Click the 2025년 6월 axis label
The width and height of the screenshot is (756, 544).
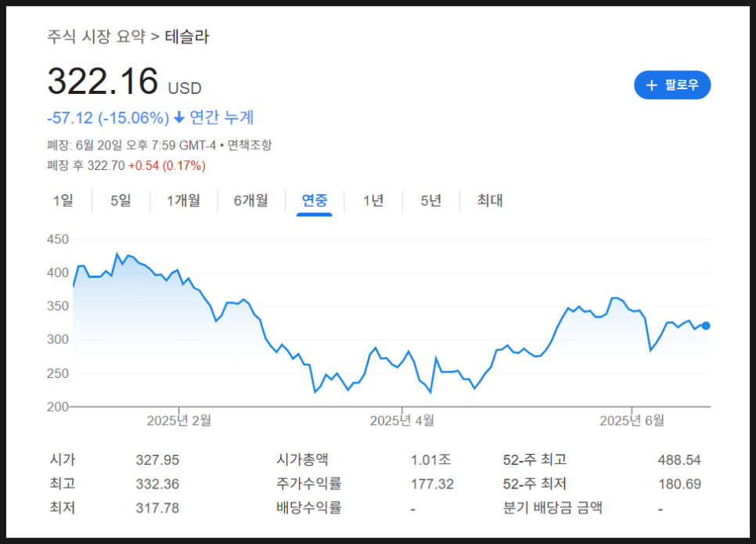click(632, 420)
